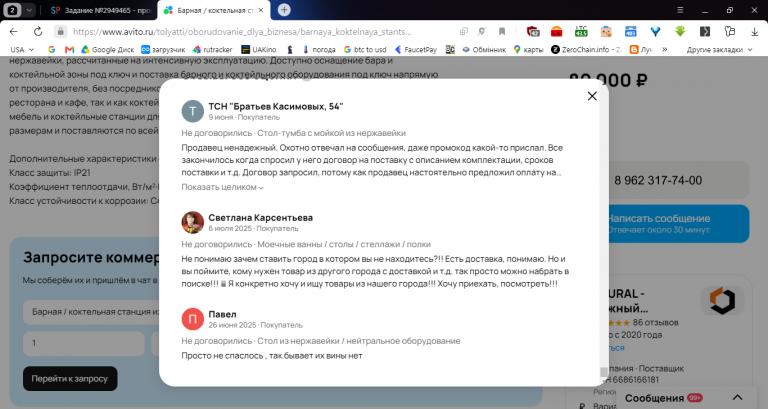Viewport: 768px width, 409px height.
Task: Open the seller's 86 отзывов link
Action: (x=655, y=322)
